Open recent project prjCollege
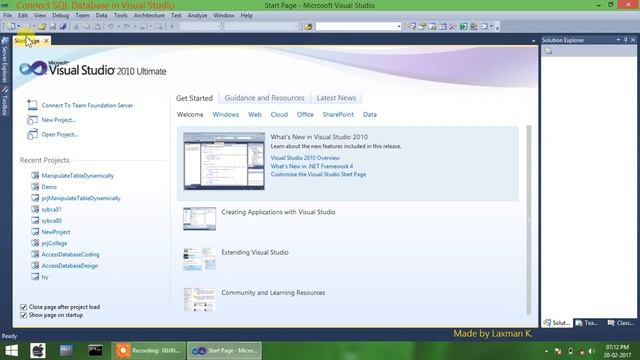The width and height of the screenshot is (640, 360). (x=54, y=243)
